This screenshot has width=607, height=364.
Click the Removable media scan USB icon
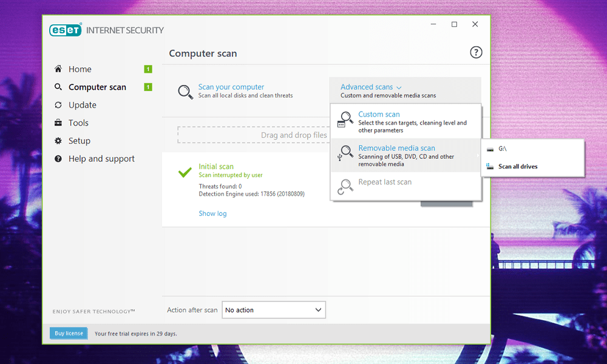pos(345,153)
